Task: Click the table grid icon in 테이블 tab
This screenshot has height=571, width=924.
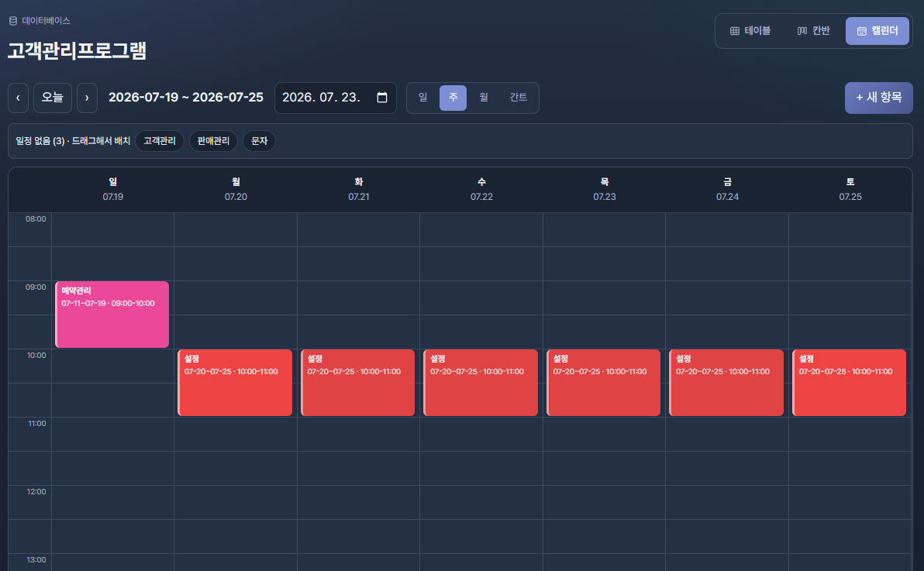Action: (735, 31)
